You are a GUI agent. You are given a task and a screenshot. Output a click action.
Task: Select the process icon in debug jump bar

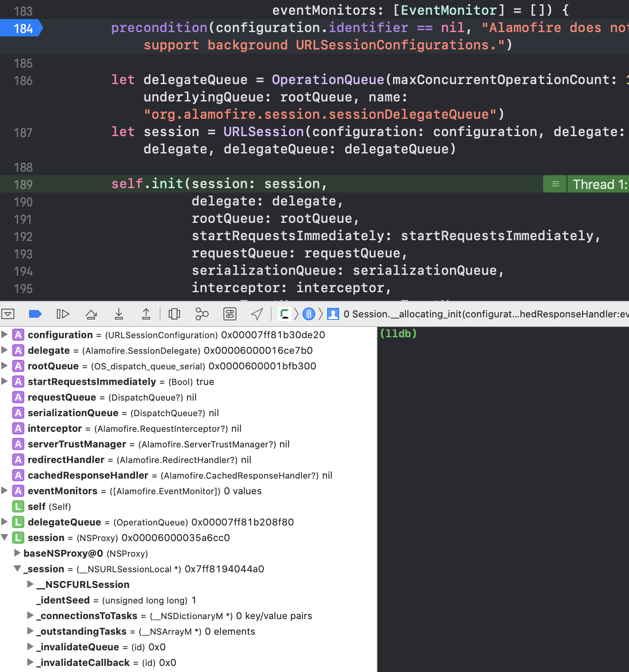[x=285, y=314]
